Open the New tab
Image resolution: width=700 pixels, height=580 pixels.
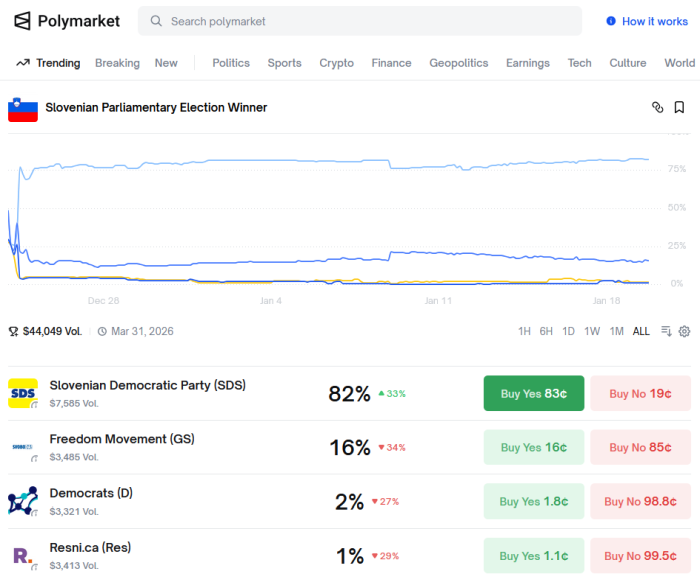(166, 63)
